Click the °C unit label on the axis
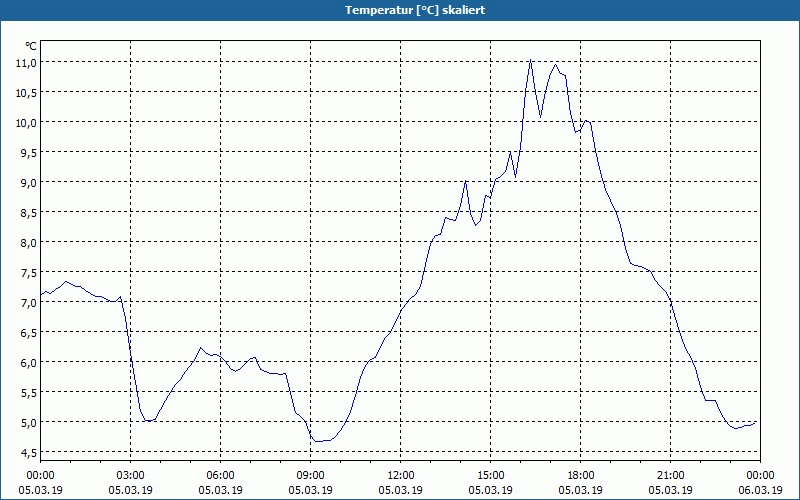Image resolution: width=800 pixels, height=500 pixels. coord(31,46)
